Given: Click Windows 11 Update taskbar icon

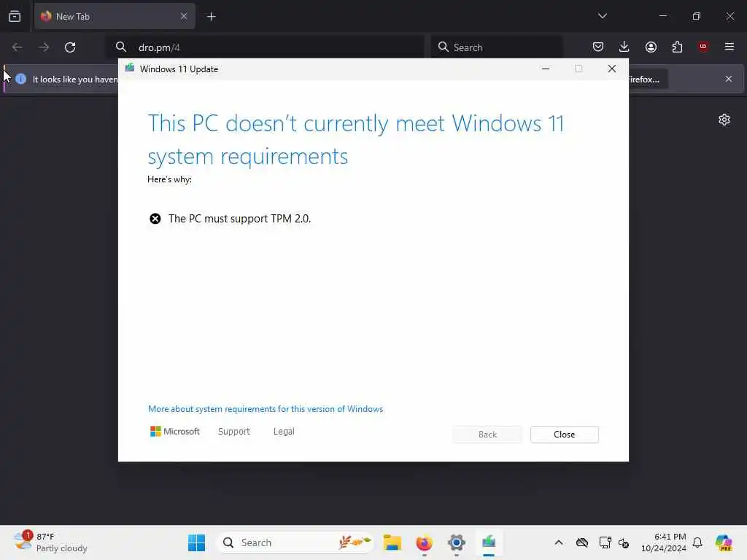Looking at the screenshot, I should 489,542.
